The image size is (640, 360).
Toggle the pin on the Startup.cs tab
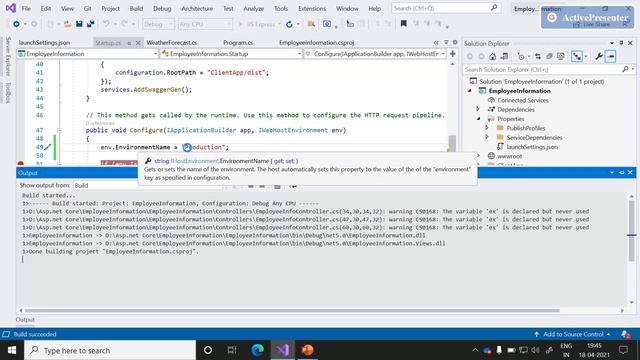[x=129, y=42]
